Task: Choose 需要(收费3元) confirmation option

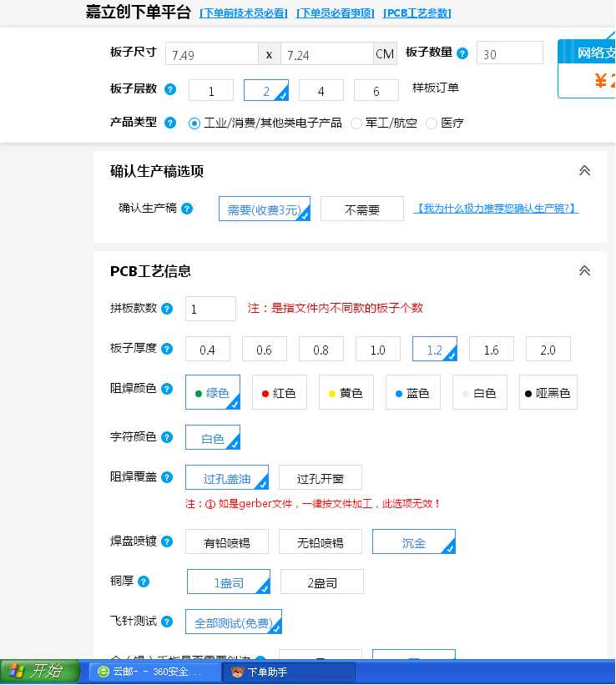Action: tap(265, 209)
